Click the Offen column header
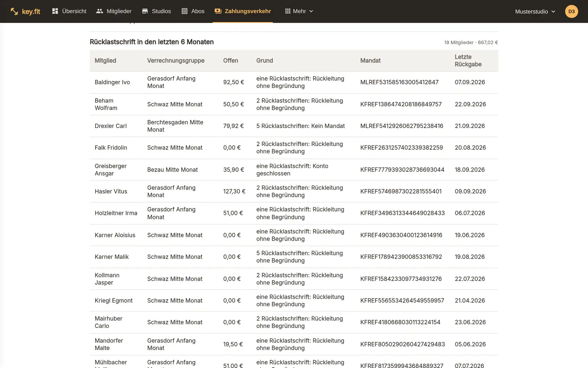 230,60
